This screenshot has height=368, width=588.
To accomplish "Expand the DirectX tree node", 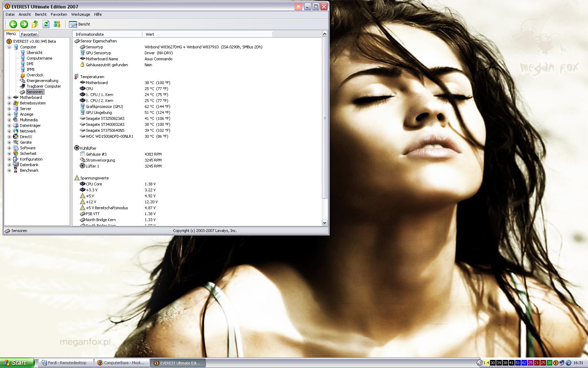I will [9, 137].
